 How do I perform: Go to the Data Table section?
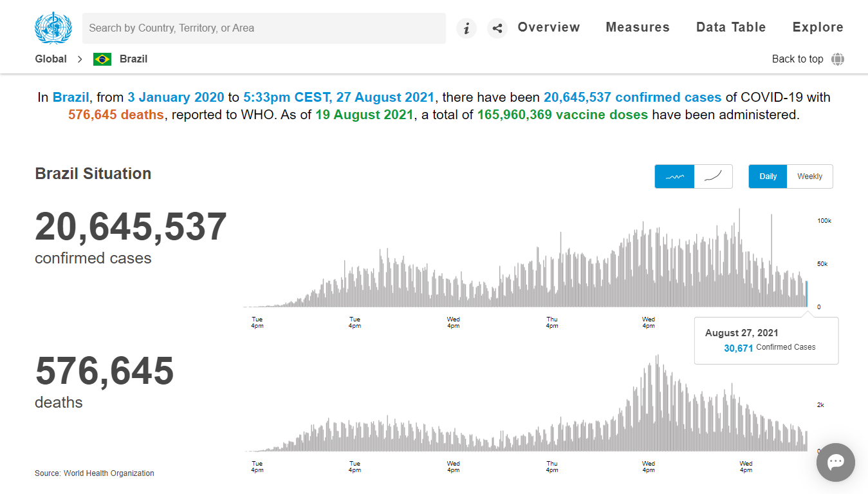tap(731, 27)
